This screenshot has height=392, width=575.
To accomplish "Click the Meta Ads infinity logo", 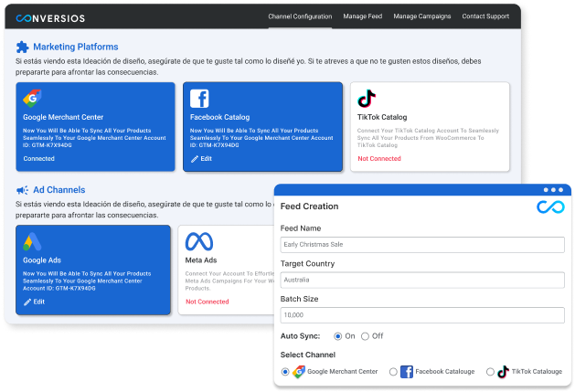I will tap(199, 241).
